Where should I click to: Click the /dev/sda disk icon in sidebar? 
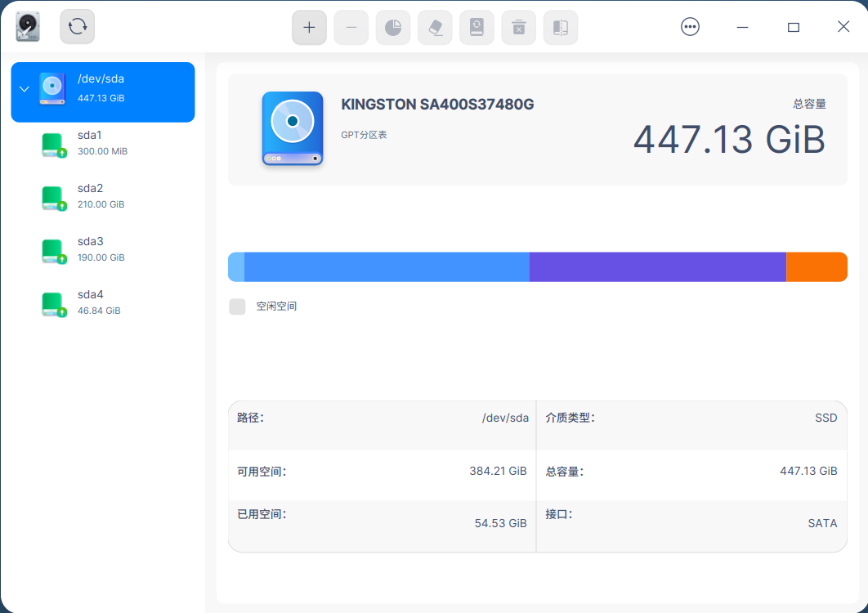[x=51, y=88]
